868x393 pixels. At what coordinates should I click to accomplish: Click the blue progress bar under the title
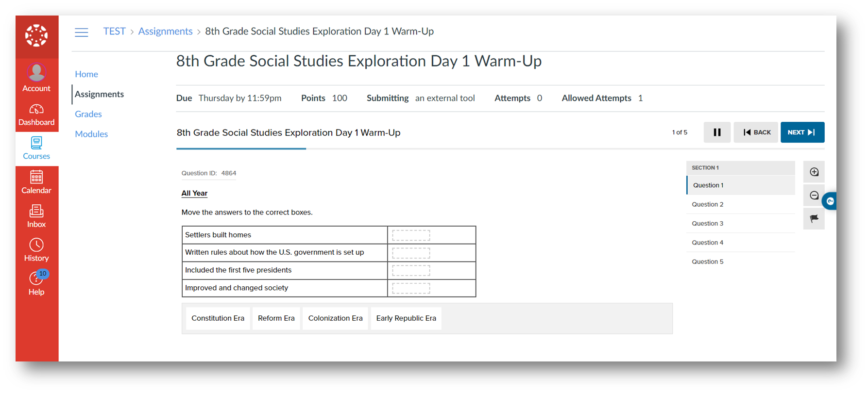241,148
